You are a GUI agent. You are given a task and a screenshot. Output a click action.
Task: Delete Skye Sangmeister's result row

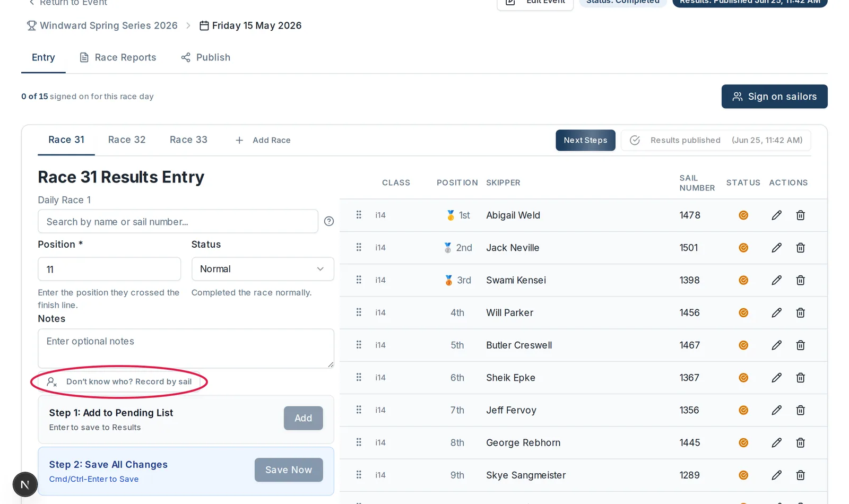point(800,475)
